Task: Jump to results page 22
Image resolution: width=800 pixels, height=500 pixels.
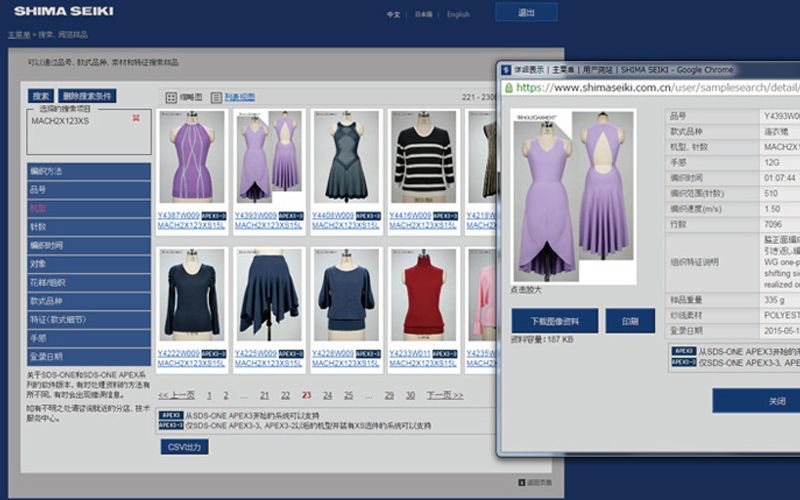Action: click(x=285, y=395)
